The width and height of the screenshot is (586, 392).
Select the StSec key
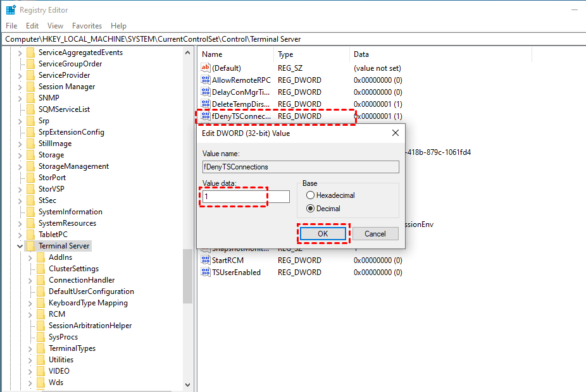point(47,200)
